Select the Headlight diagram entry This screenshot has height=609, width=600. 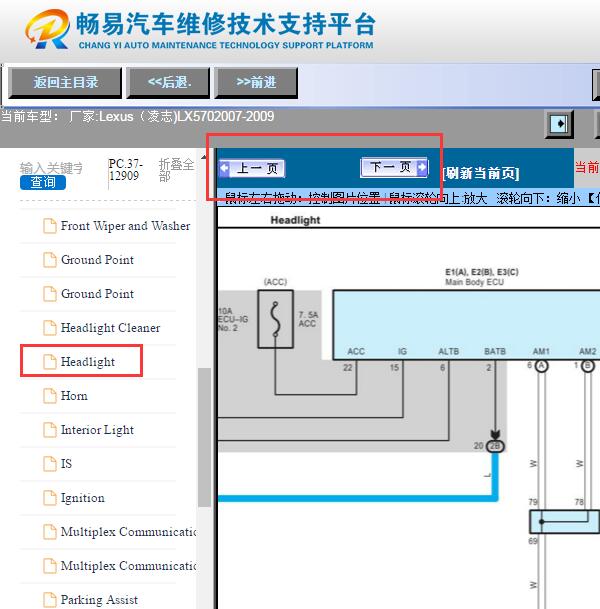point(88,362)
